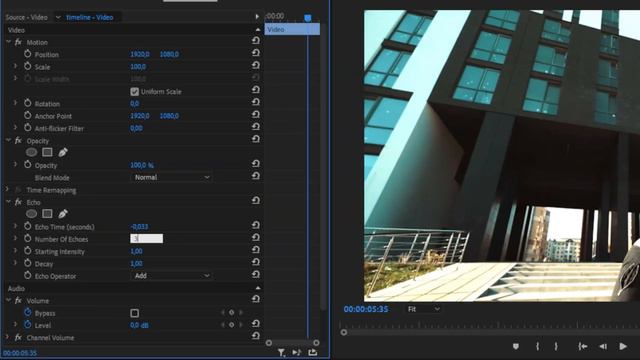This screenshot has width=640, height=360.
Task: Select the pen mask tool under Echo
Action: click(63, 213)
